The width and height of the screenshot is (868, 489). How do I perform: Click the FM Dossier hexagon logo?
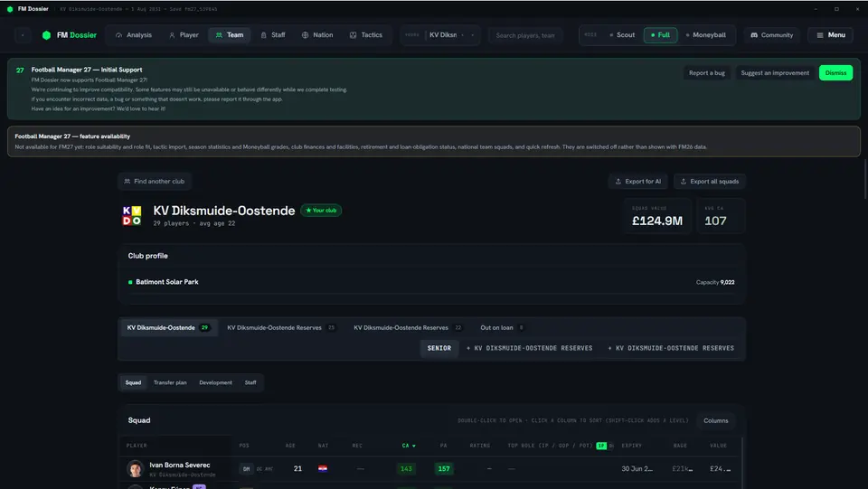click(46, 35)
